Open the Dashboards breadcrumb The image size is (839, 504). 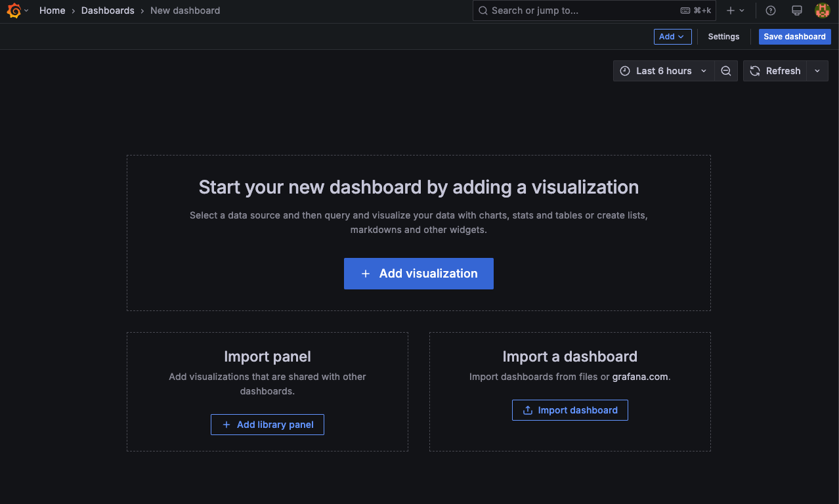pyautogui.click(x=108, y=10)
